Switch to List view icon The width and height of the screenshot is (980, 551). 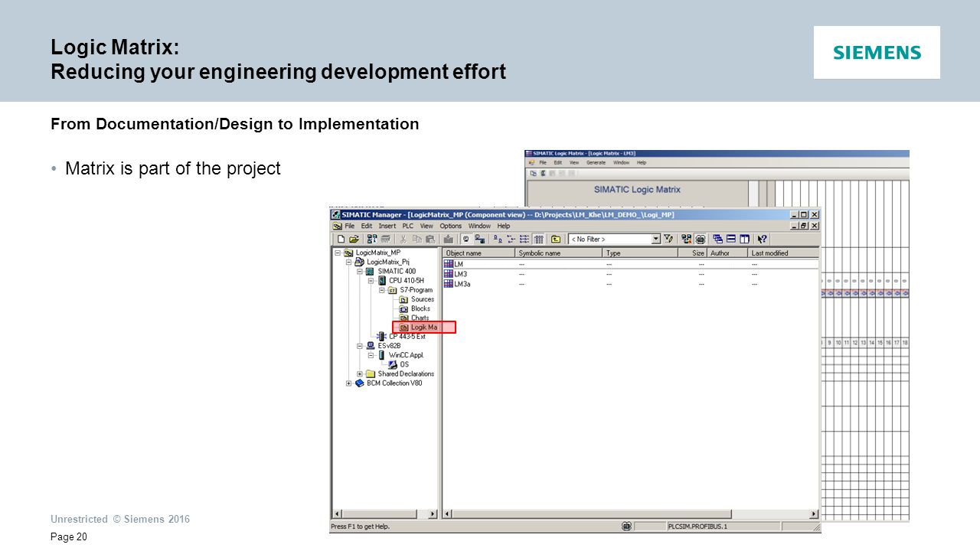coord(524,239)
